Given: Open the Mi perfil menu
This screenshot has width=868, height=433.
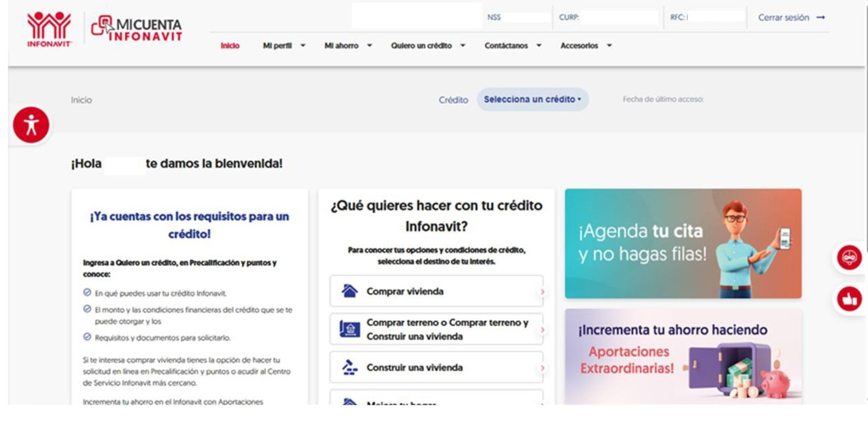Looking at the screenshot, I should (284, 46).
